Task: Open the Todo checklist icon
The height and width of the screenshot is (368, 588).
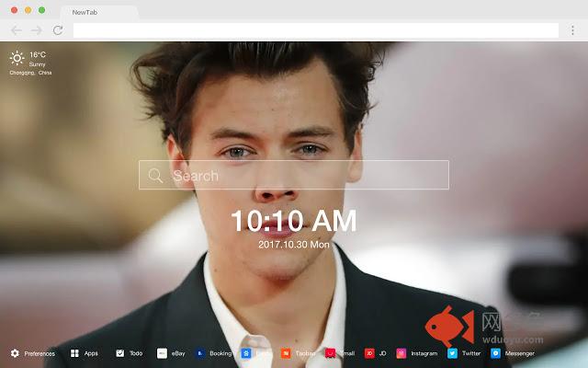Action: click(120, 353)
